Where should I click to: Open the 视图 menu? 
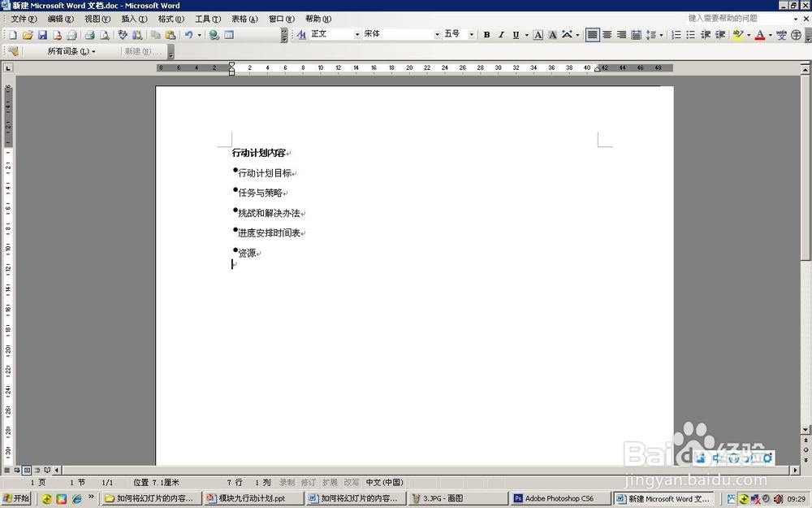click(97, 19)
